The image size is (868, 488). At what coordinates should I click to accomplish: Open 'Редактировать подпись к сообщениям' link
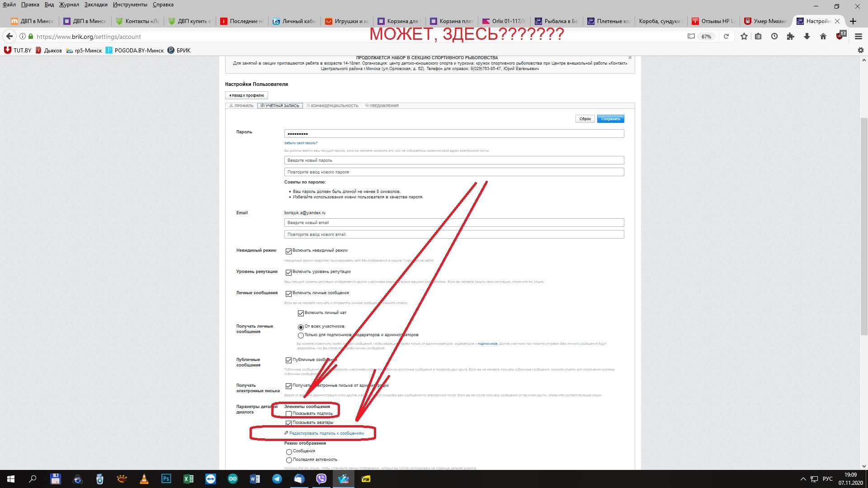(326, 433)
